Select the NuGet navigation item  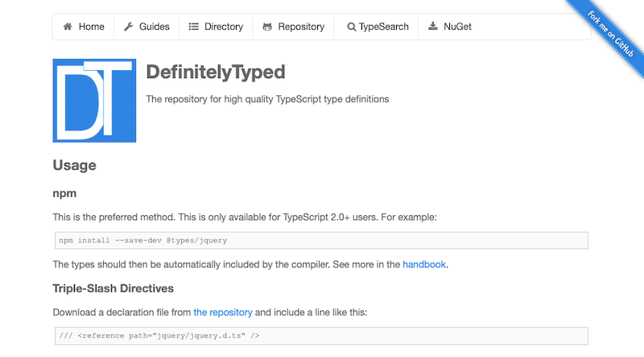tap(456, 27)
